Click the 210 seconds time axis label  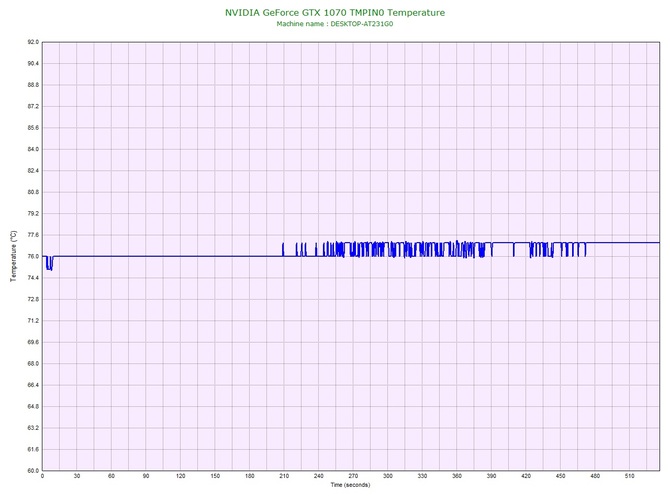[284, 476]
